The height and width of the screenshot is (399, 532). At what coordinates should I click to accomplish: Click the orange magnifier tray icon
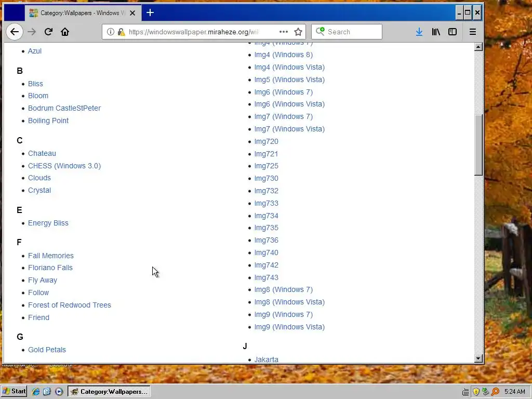(x=495, y=392)
